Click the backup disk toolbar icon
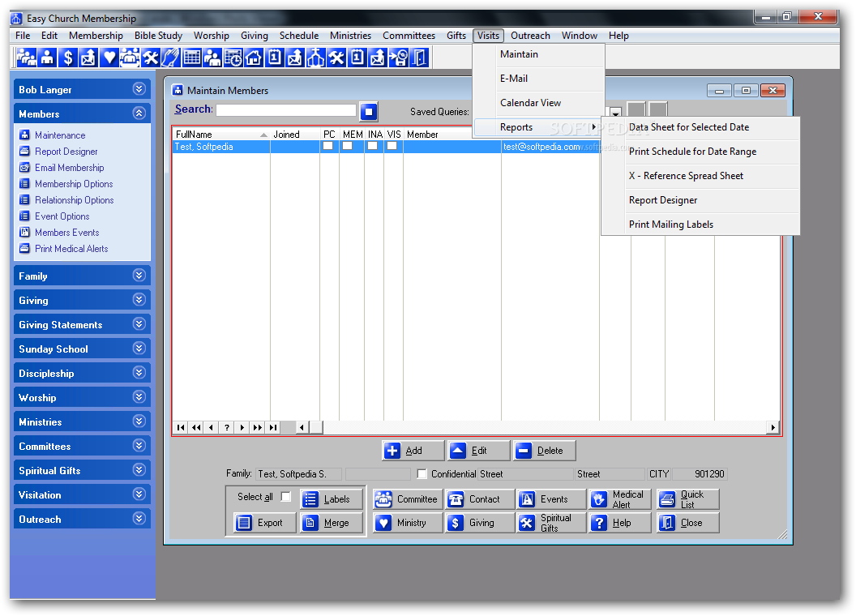 tap(399, 58)
